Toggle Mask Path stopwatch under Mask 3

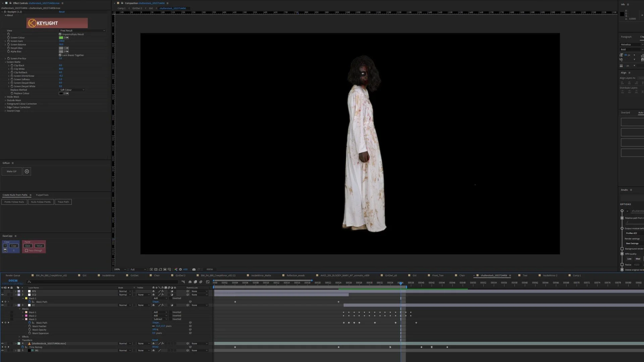coord(30,323)
